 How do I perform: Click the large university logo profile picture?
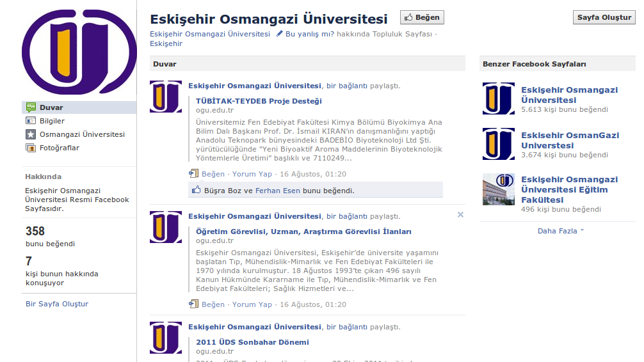click(79, 52)
